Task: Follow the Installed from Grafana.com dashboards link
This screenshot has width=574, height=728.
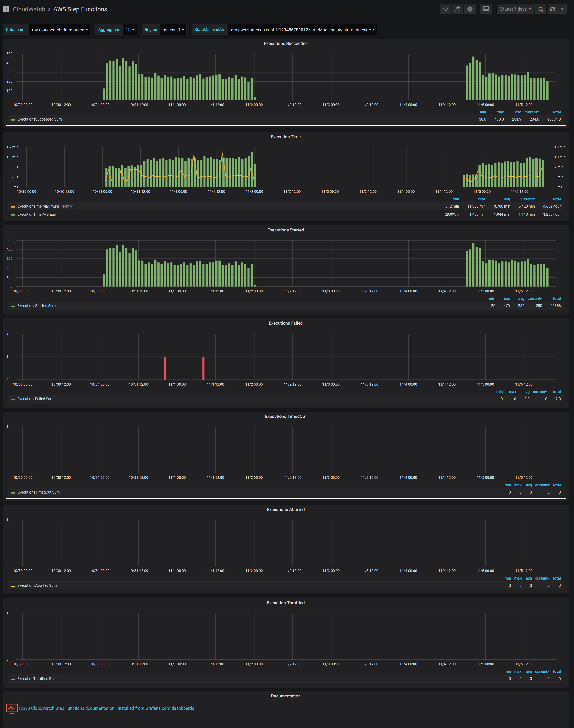Action: (156, 708)
